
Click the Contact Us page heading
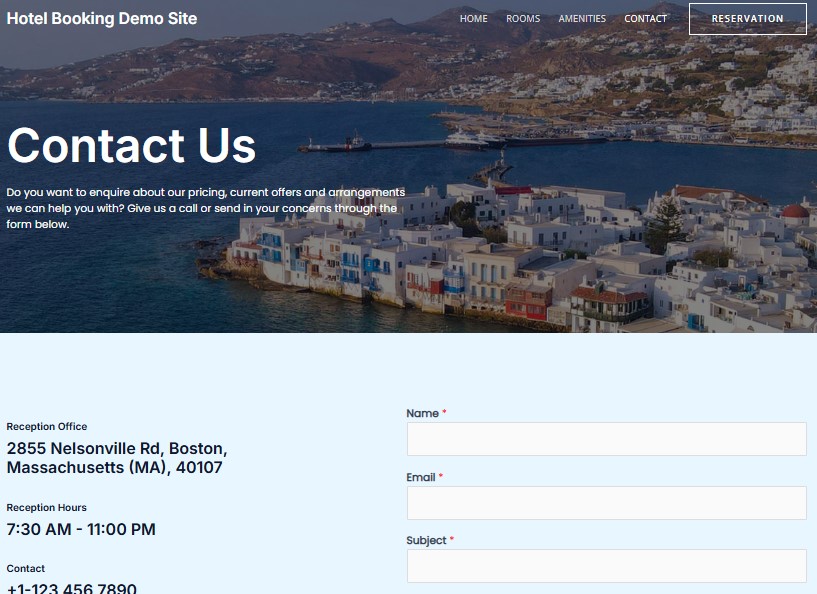[131, 146]
